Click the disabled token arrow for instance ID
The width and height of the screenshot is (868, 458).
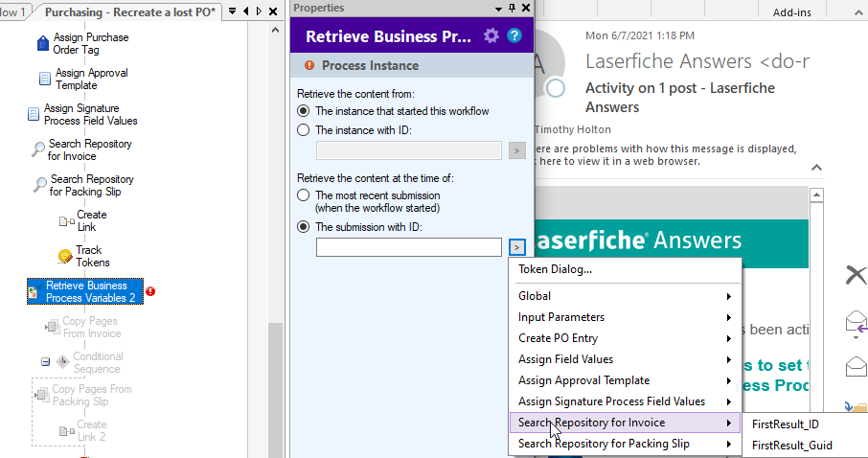(517, 150)
